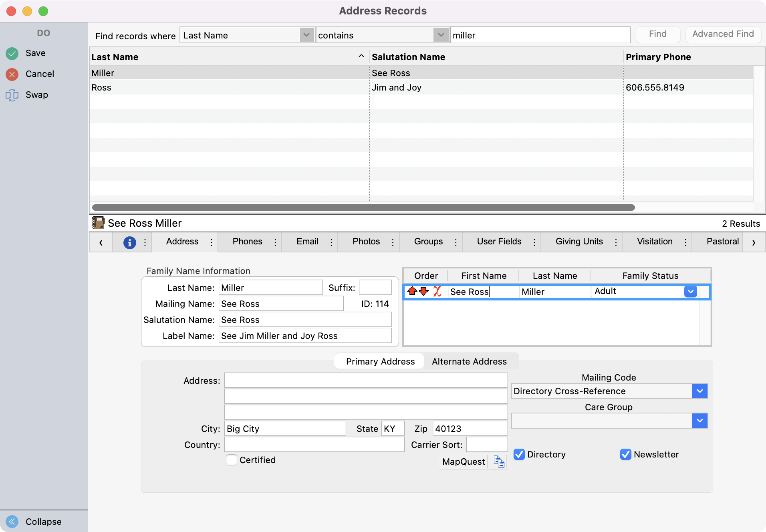Click the Advanced Find button

point(723,34)
